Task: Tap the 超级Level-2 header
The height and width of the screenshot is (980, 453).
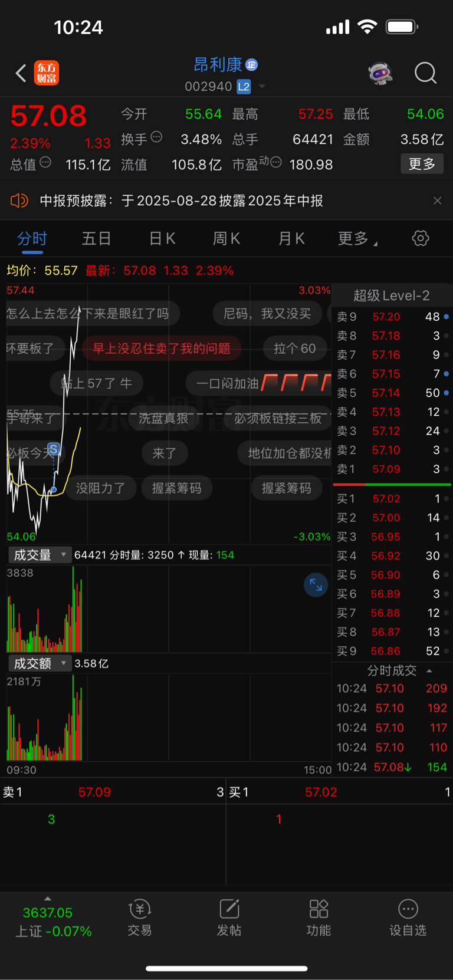Action: [392, 295]
